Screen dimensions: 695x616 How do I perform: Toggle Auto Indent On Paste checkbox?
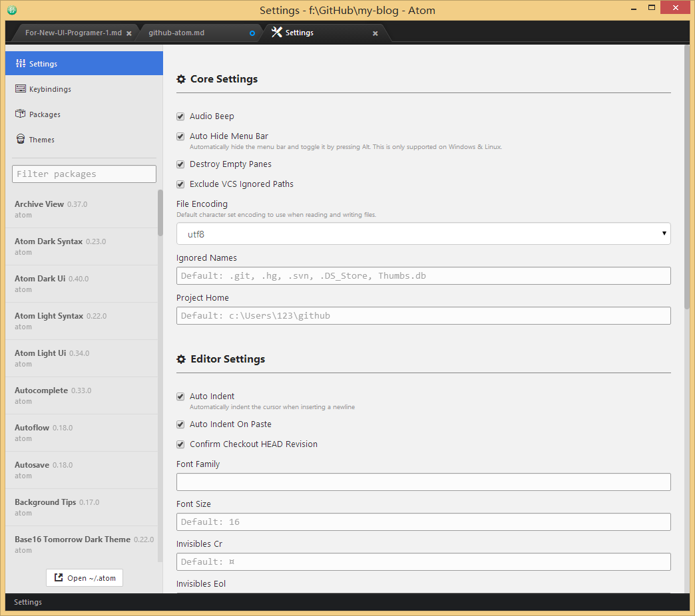point(180,424)
